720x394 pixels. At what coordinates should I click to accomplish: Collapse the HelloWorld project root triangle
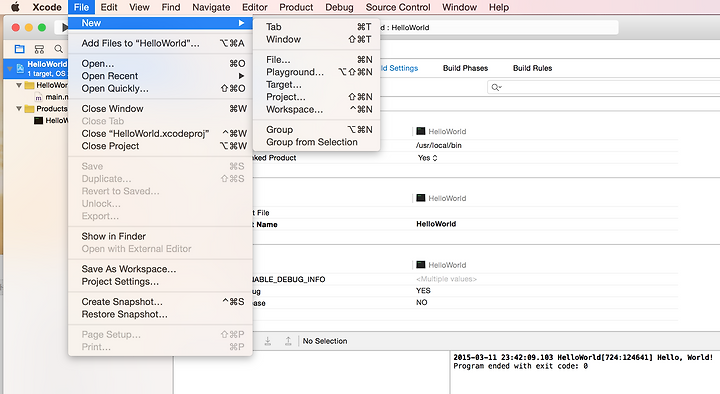(9, 69)
